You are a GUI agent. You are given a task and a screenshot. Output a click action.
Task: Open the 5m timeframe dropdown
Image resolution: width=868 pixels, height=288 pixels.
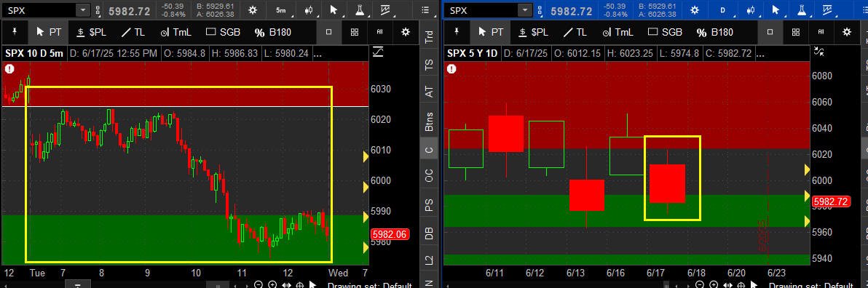pos(280,10)
